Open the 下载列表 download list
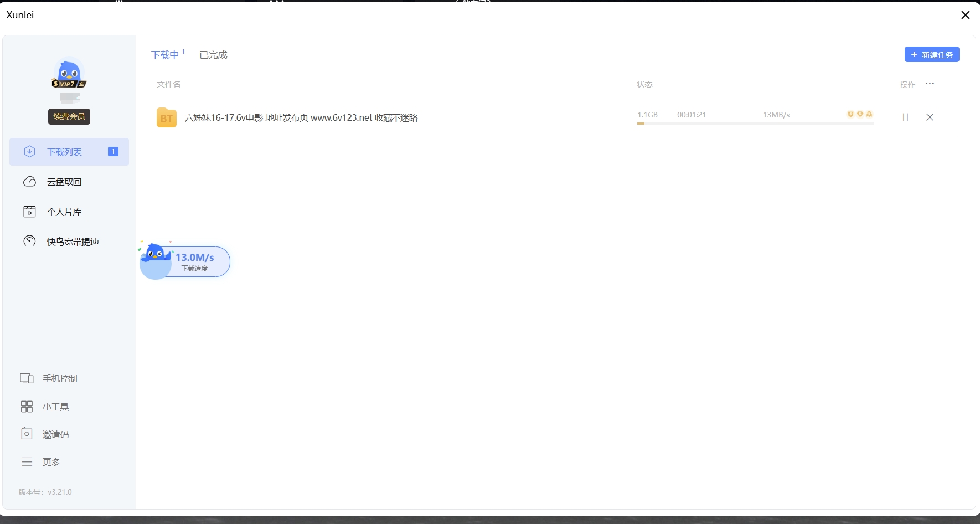980x524 pixels. tap(69, 152)
